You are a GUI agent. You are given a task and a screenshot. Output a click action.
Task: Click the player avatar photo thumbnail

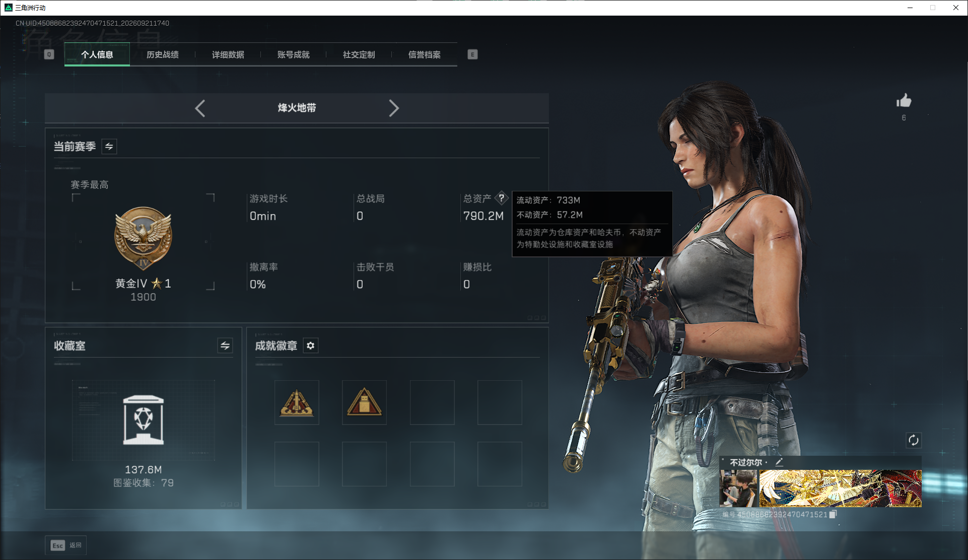tap(738, 488)
